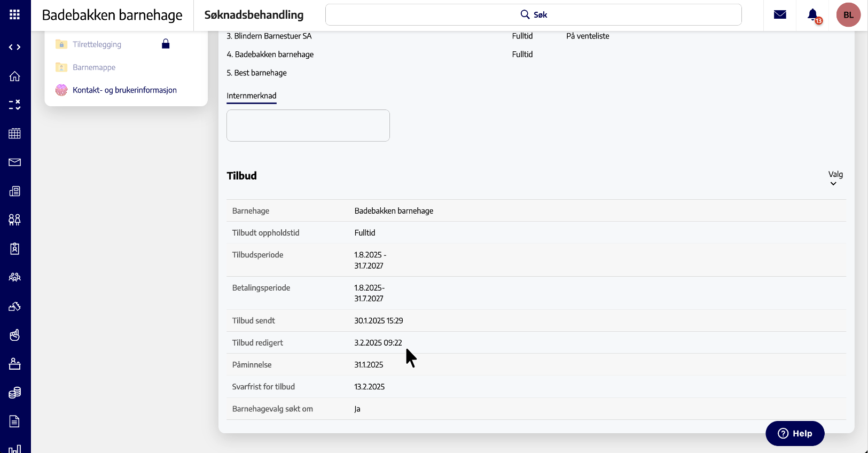Open messages envelope icon in top bar
This screenshot has width=868, height=453.
pos(780,15)
